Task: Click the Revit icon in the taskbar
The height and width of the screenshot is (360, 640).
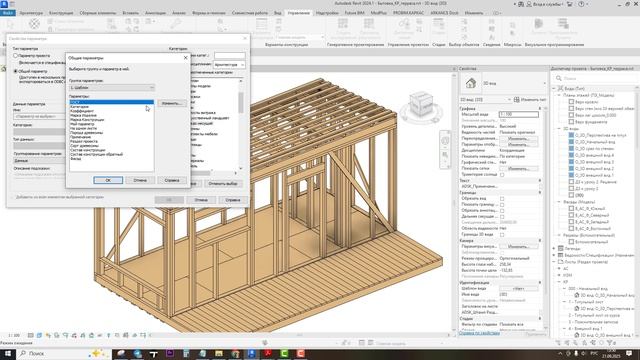Action: pyautogui.click(x=251, y=353)
